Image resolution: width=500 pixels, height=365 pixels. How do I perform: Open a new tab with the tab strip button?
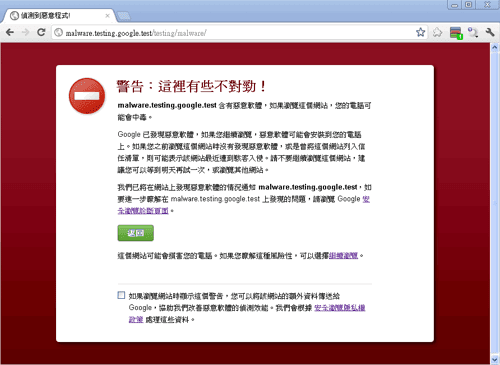pos(124,16)
